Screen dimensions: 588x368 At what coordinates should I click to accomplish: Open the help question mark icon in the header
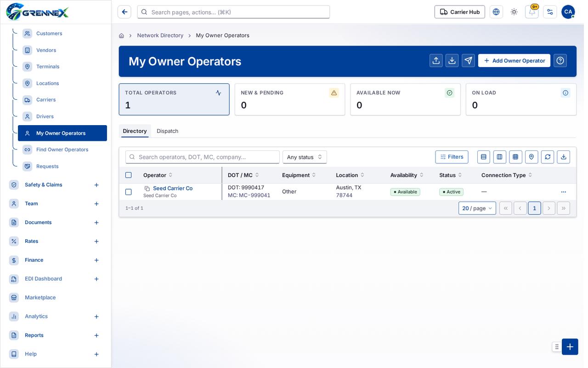pyautogui.click(x=560, y=61)
